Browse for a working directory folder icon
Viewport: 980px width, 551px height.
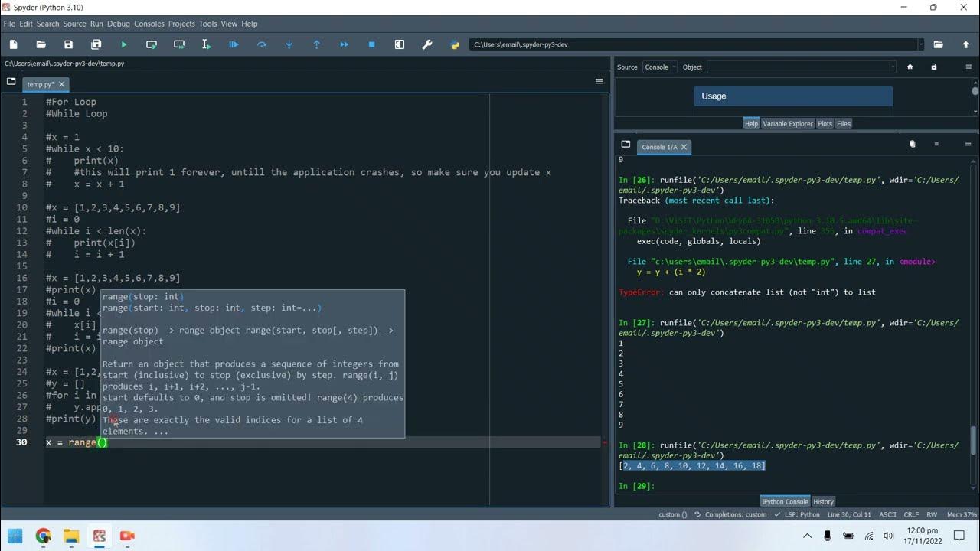click(938, 44)
